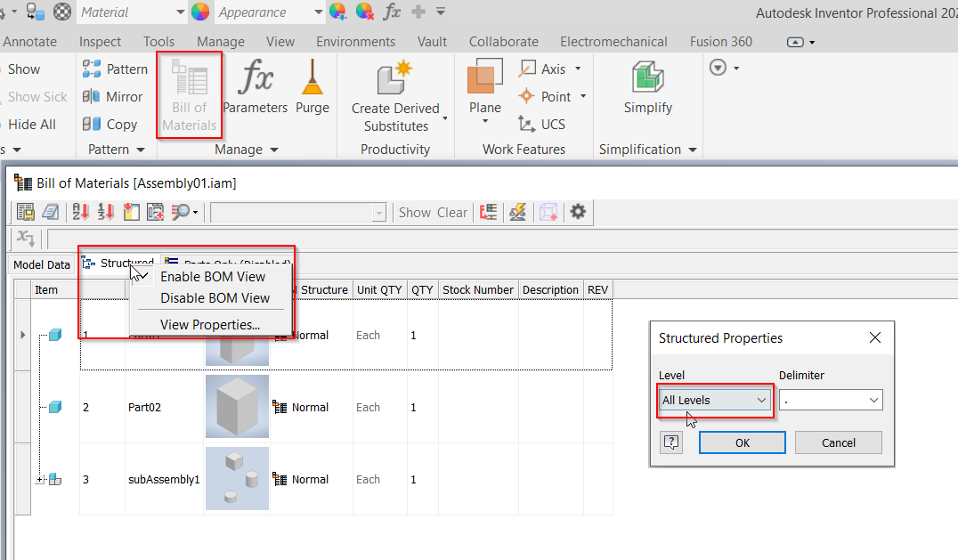Viewport: 958px width, 560px height.
Task: Click Sort Ascending in the BOM toolbar
Action: [81, 212]
